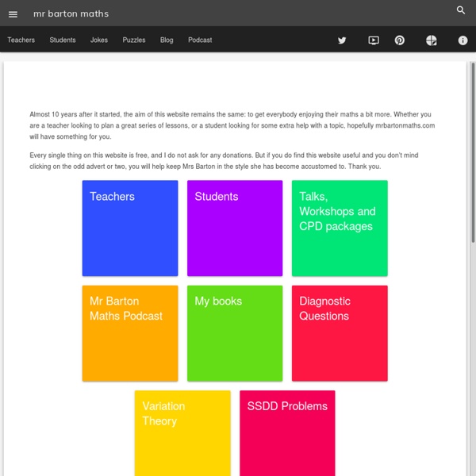The width and height of the screenshot is (476, 476).
Task: Open Blog from the navigation bar
Action: [x=167, y=40]
